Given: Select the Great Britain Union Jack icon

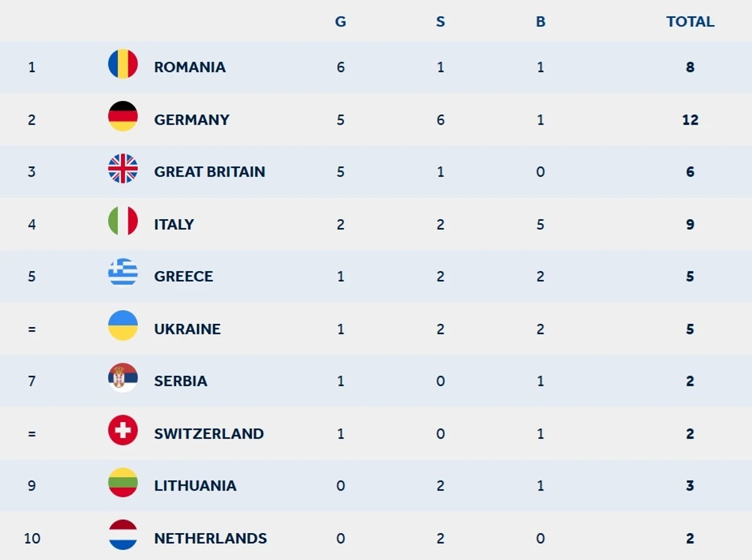Looking at the screenshot, I should [x=123, y=169].
